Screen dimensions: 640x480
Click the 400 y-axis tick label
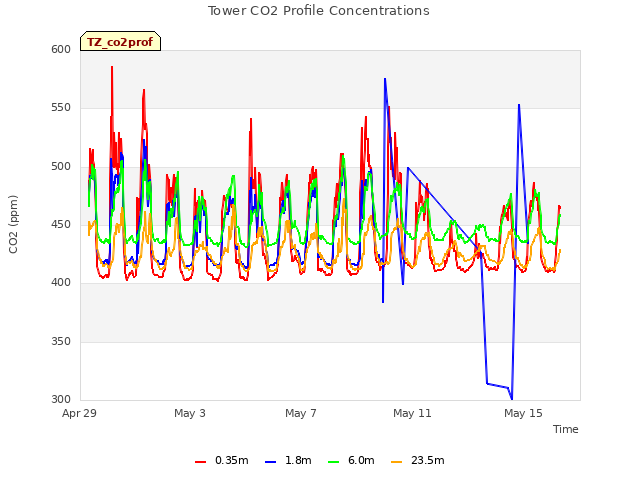(61, 282)
